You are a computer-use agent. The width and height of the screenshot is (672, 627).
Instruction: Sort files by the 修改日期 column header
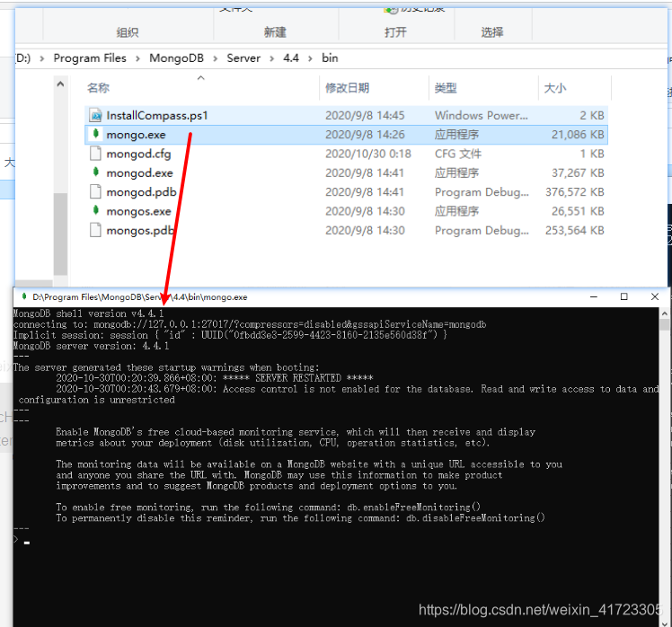(347, 88)
